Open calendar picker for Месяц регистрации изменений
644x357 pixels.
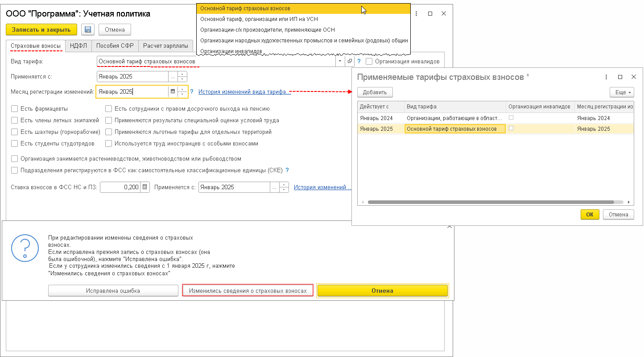[173, 92]
